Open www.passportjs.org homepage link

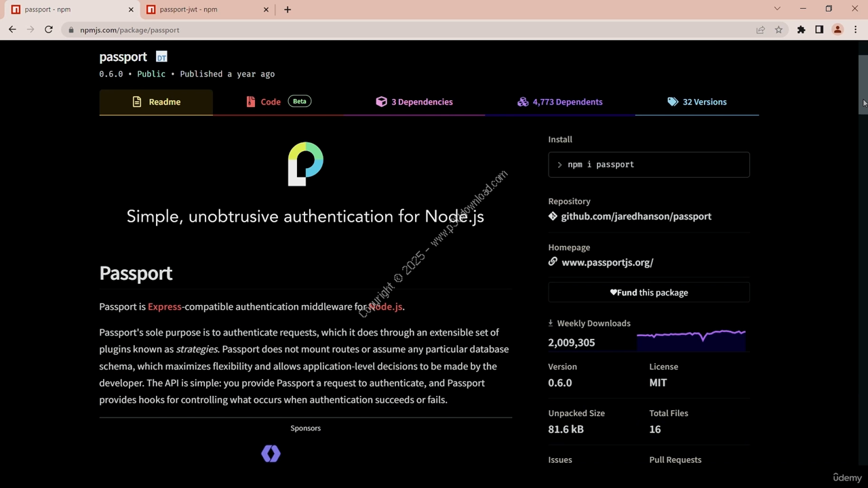click(x=608, y=262)
